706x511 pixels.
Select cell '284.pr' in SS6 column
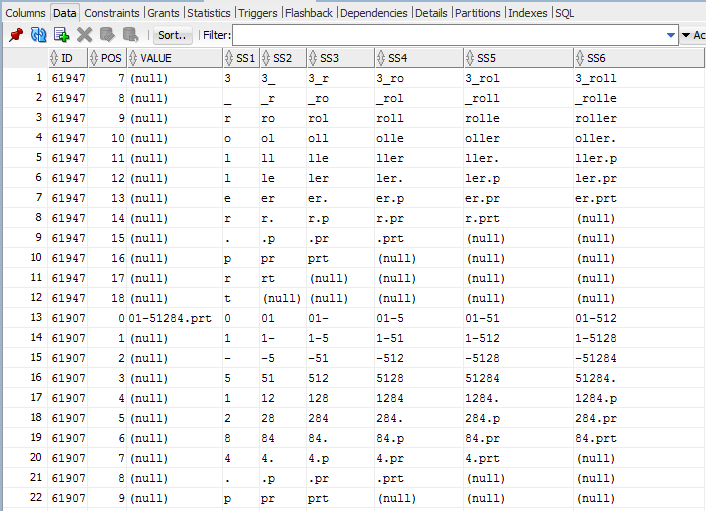pyautogui.click(x=639, y=418)
